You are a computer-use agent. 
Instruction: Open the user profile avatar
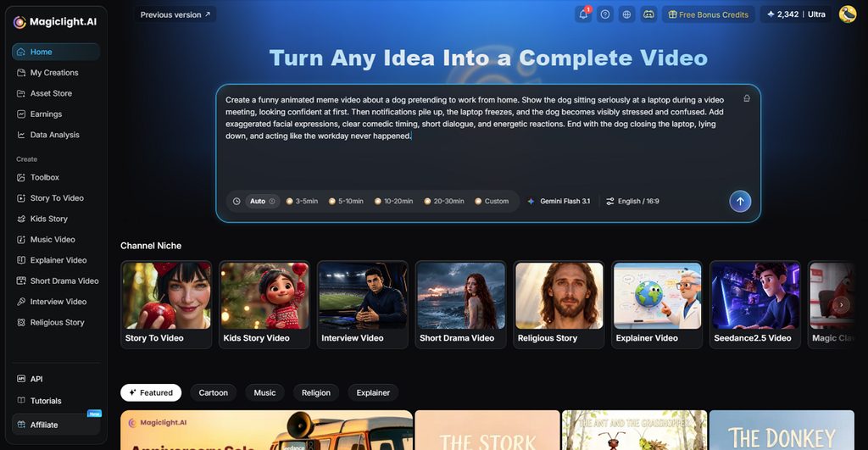(847, 14)
